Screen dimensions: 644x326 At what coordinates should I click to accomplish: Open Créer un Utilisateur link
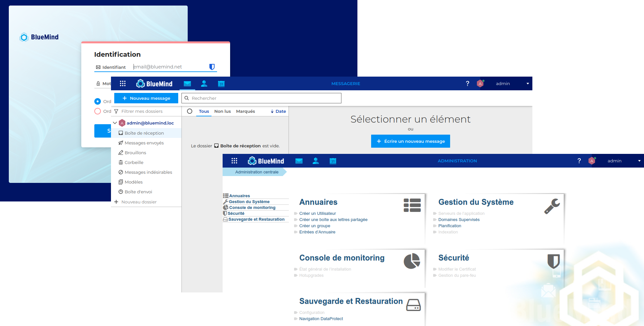click(317, 214)
